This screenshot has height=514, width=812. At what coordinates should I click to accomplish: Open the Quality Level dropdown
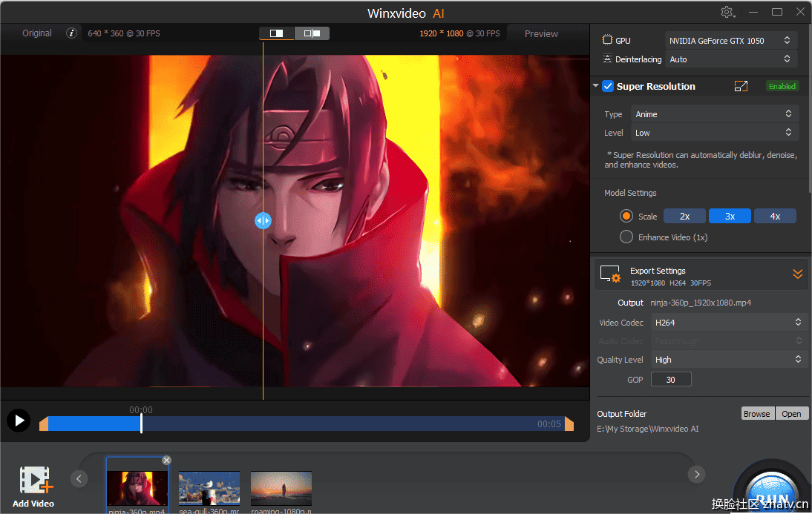point(728,360)
